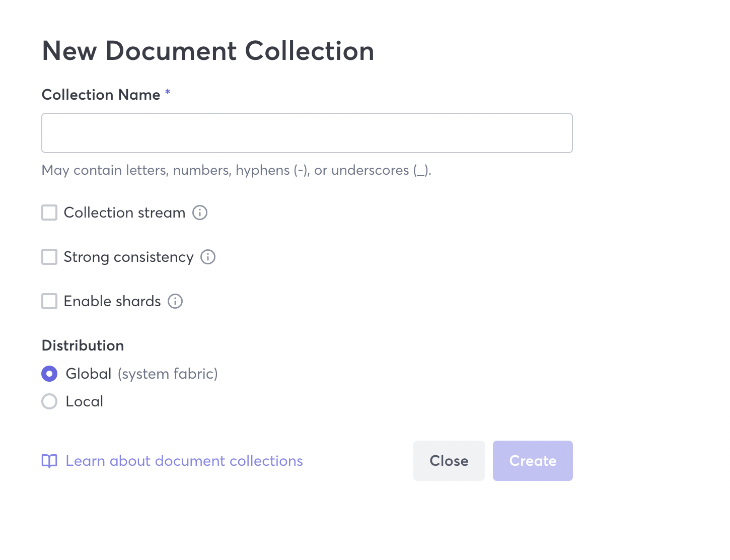Click the New Document Collection title
Viewport: 730px width, 560px height.
click(x=208, y=50)
